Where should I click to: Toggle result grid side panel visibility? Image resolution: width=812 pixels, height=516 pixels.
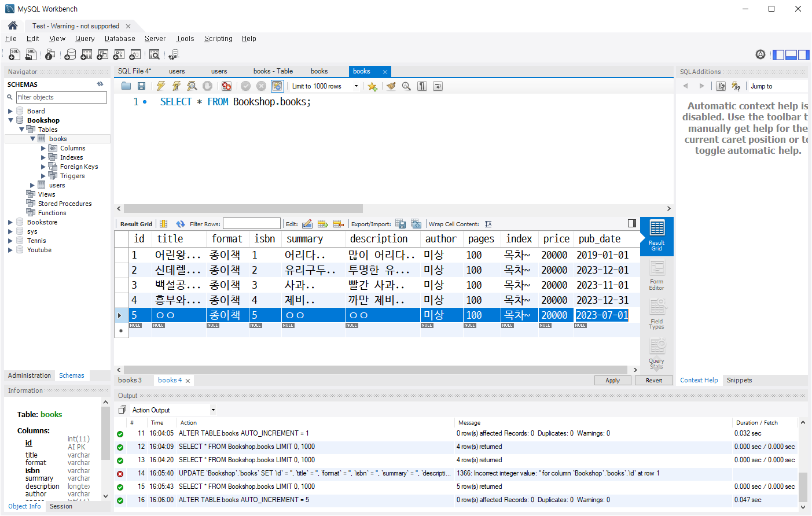632,223
